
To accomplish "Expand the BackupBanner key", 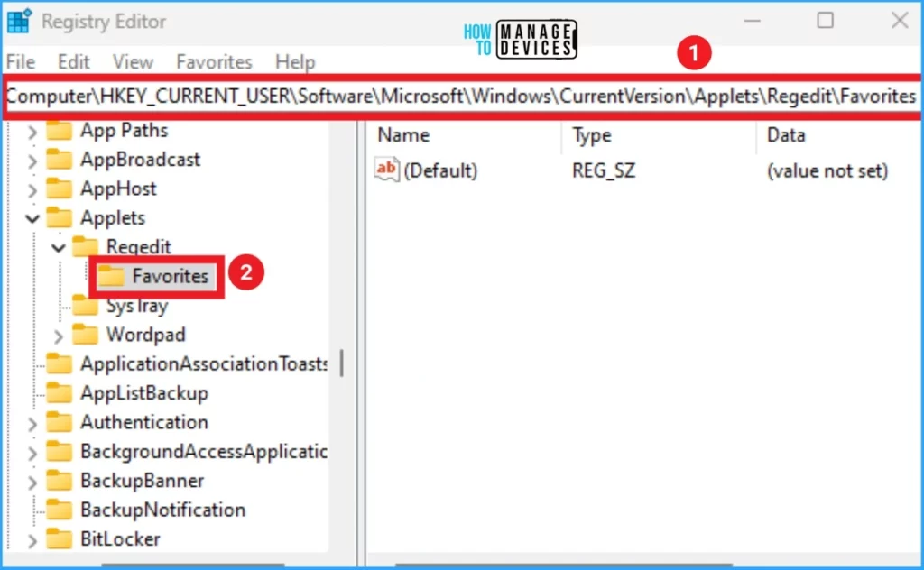I will [32, 483].
